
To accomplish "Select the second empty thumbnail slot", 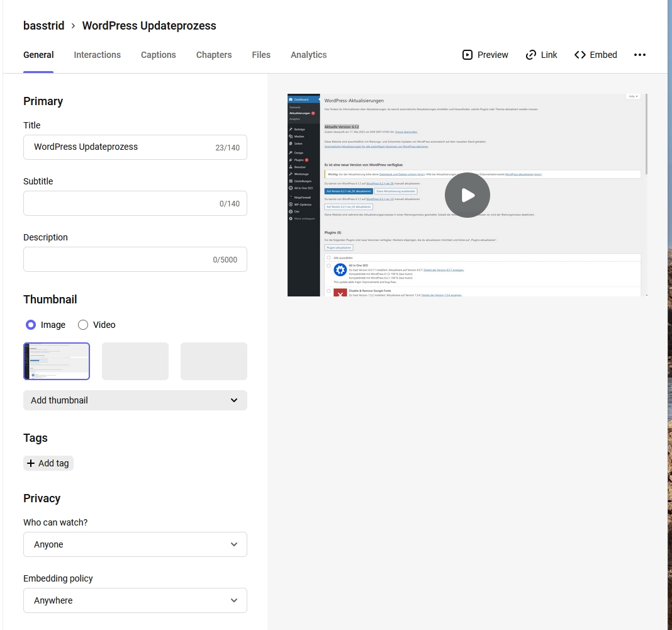I will (135, 361).
